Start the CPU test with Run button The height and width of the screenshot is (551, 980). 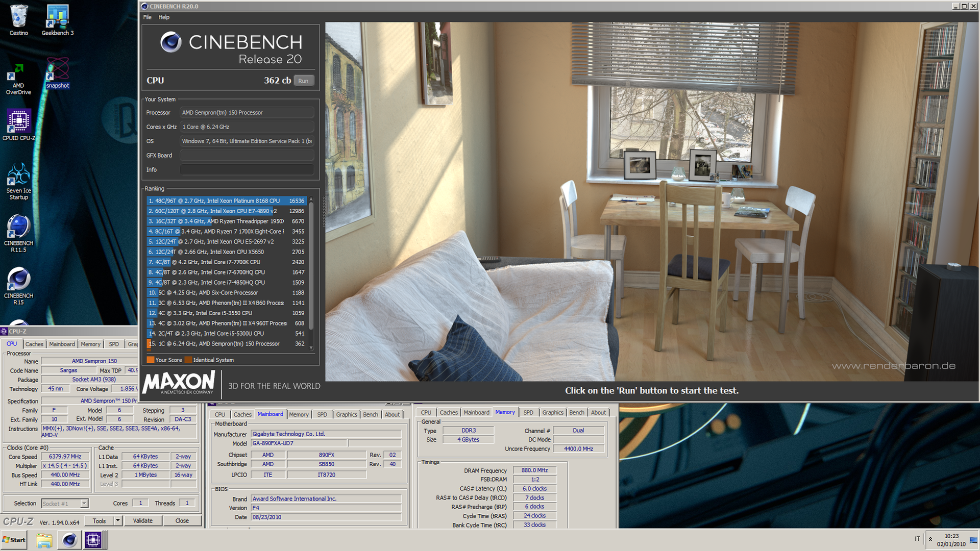point(303,81)
